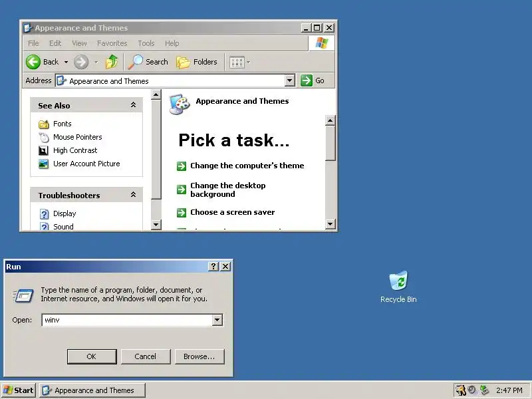Go up one folder level icon
Image resolution: width=532 pixels, height=399 pixels.
(x=112, y=62)
